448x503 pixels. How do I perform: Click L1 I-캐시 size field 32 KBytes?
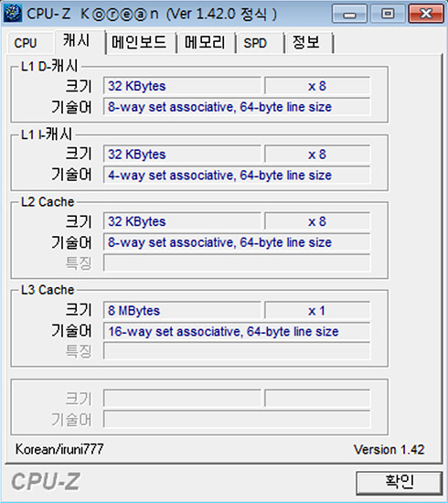pos(182,154)
